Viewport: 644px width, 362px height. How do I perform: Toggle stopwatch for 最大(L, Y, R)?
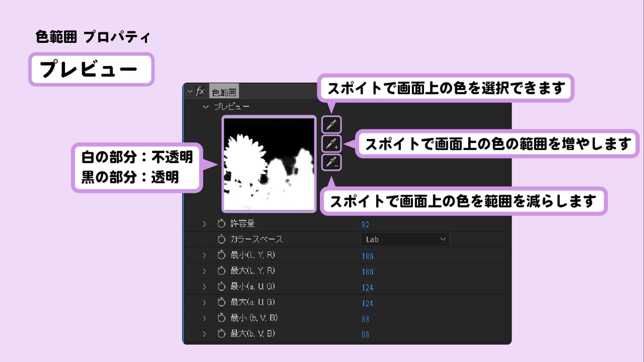[x=221, y=271]
